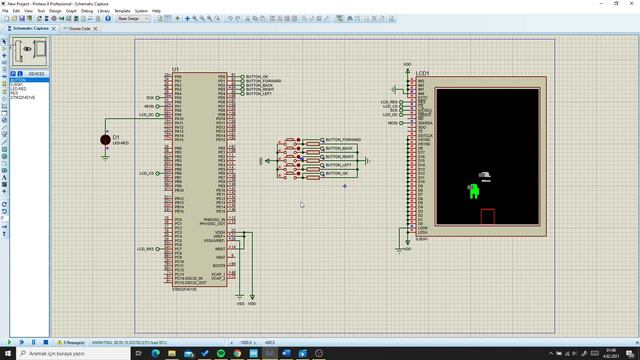The height and width of the screenshot is (360, 640).
Task: Select the Selection Mode arrow tool
Action: tap(4, 41)
